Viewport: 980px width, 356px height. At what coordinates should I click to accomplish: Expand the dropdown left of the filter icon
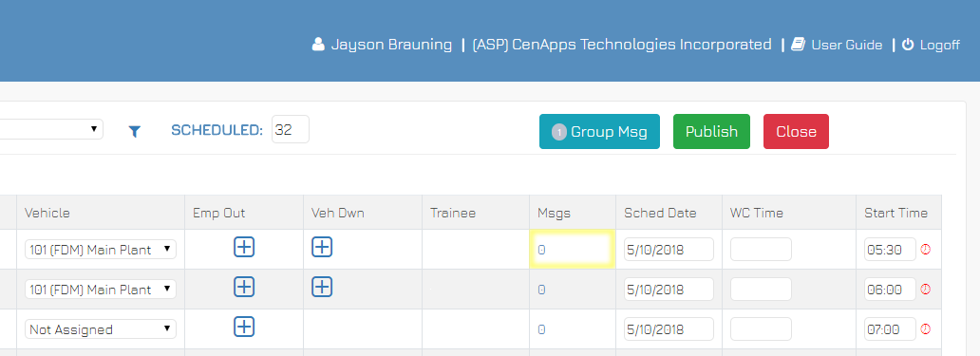click(x=51, y=129)
